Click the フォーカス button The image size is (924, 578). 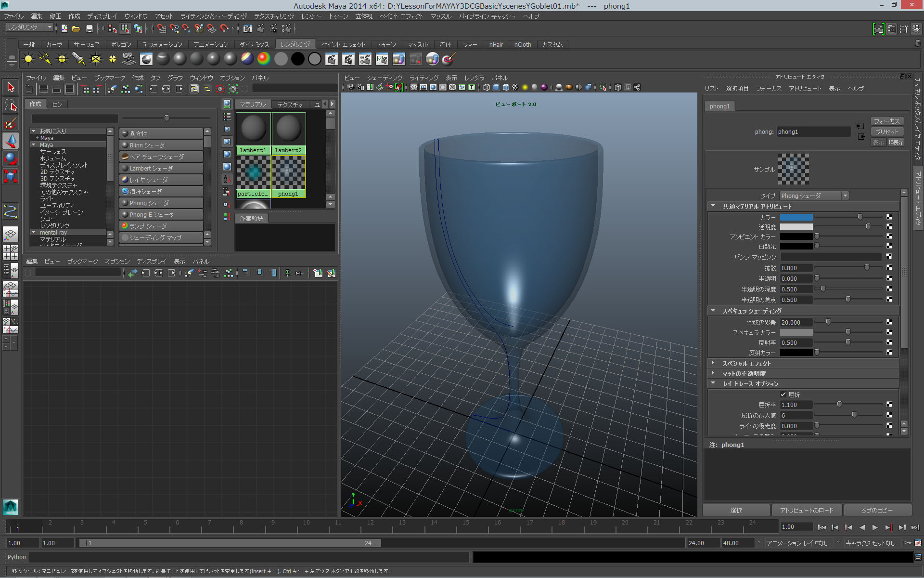click(886, 121)
